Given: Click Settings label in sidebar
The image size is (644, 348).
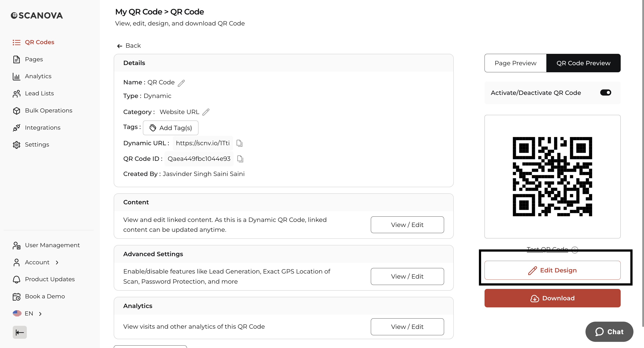Looking at the screenshot, I should [37, 145].
